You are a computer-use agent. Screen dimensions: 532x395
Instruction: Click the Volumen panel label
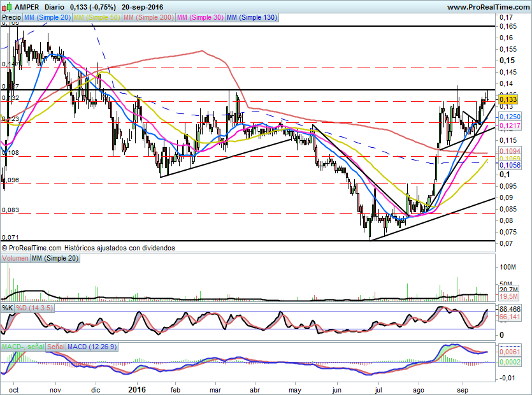15,258
